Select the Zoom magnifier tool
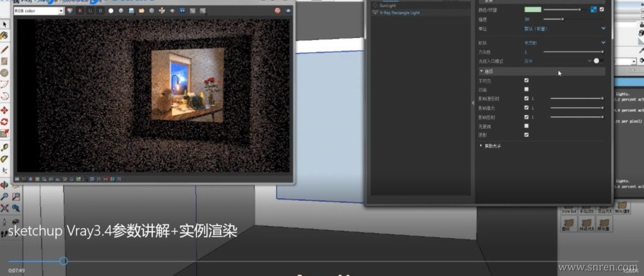The image size is (644, 276). point(4,197)
